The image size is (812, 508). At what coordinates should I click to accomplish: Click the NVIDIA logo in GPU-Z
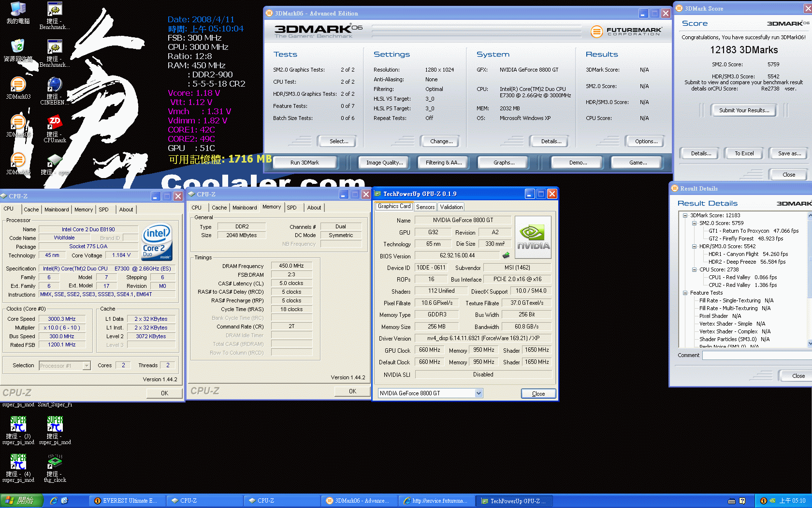pos(533,237)
